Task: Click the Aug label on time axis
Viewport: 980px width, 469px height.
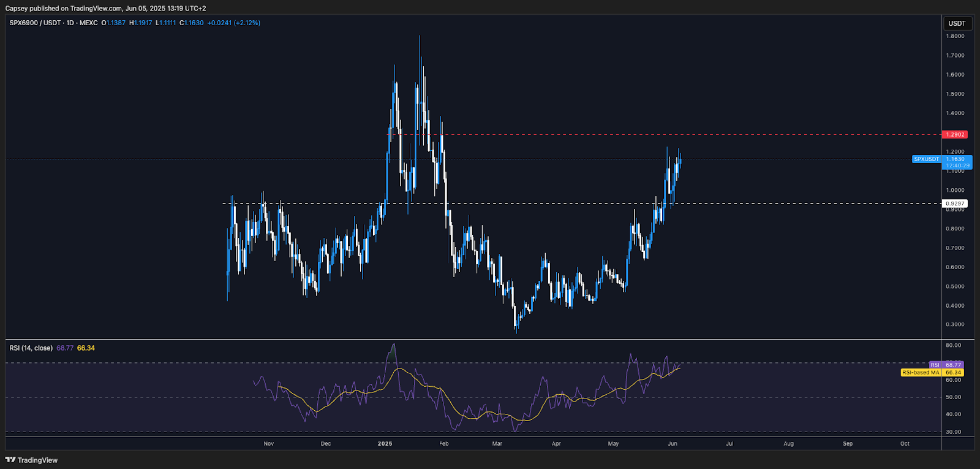Action: (x=788, y=443)
